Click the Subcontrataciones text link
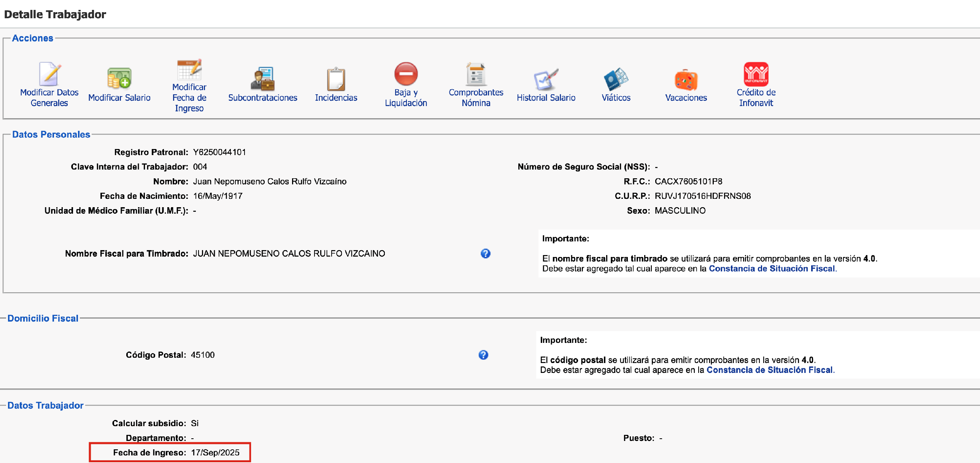The height and width of the screenshot is (463, 980). click(x=262, y=98)
